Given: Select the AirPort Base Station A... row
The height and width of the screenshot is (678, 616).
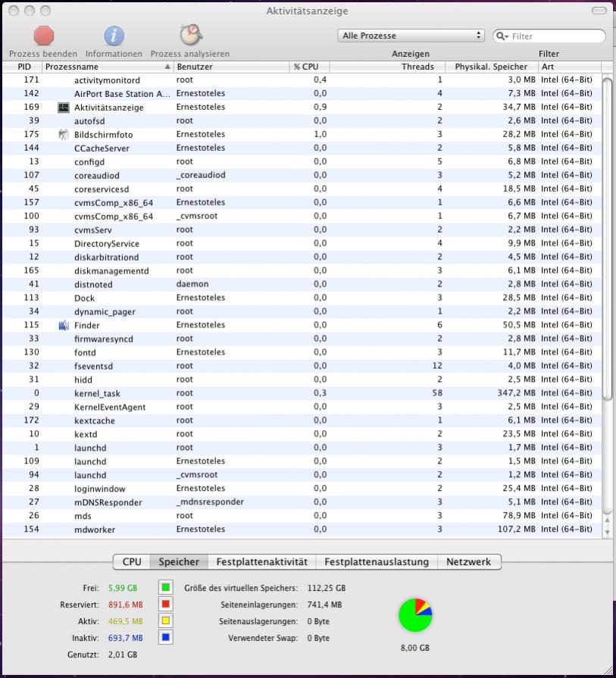Looking at the screenshot, I should pyautogui.click(x=302, y=93).
